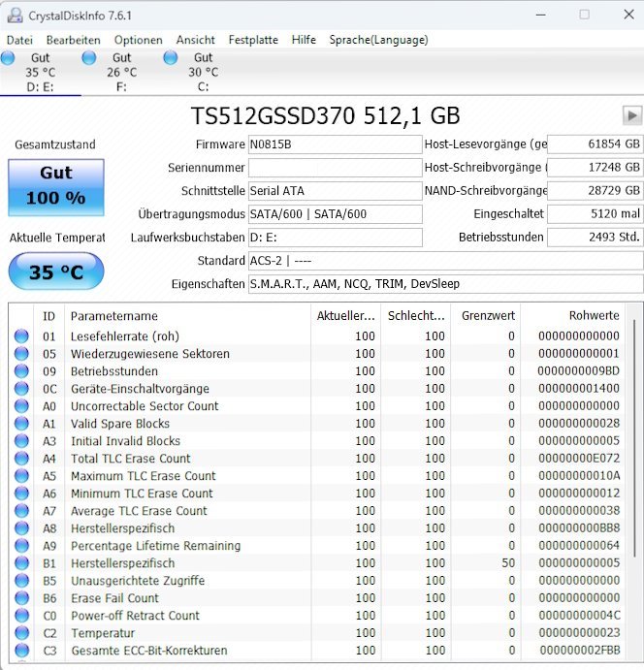Click the status icon for A8 Herstellerspezifisch
Viewport: 644px width, 670px height.
tap(21, 528)
